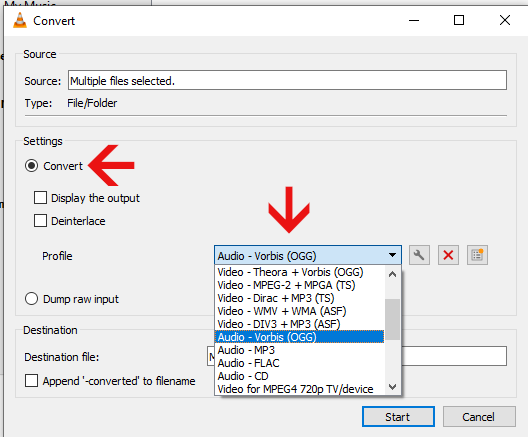Click the profile list scrollbar thumb
The width and height of the screenshot is (528, 437).
(392, 319)
